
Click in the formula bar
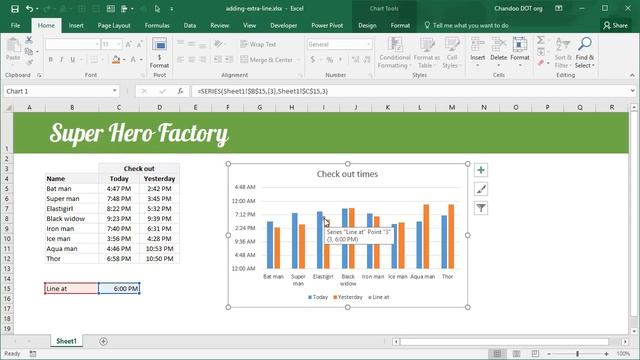tap(410, 91)
